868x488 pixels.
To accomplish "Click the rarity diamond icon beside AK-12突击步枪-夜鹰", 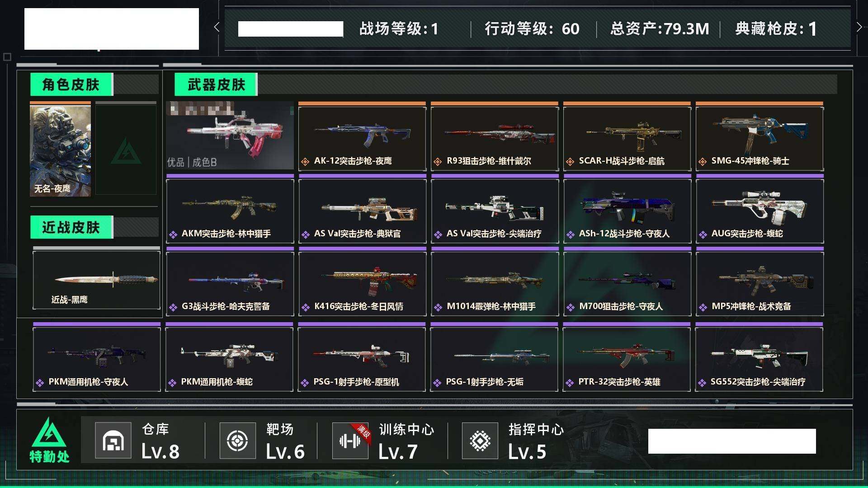I will (305, 161).
